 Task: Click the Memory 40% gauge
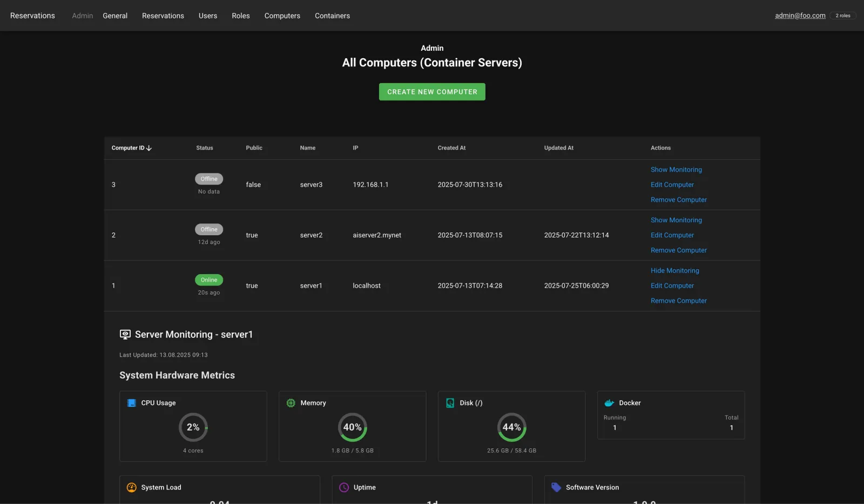pos(353,427)
